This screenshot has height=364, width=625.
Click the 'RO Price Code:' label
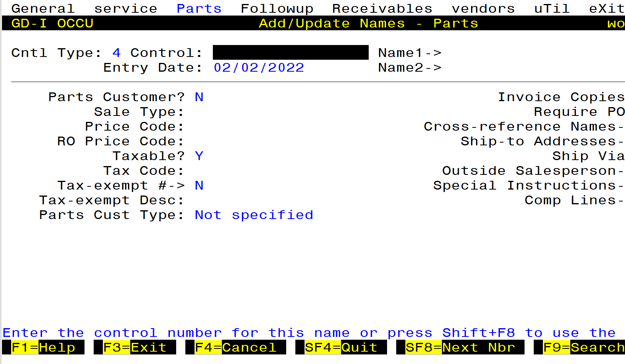pos(121,141)
